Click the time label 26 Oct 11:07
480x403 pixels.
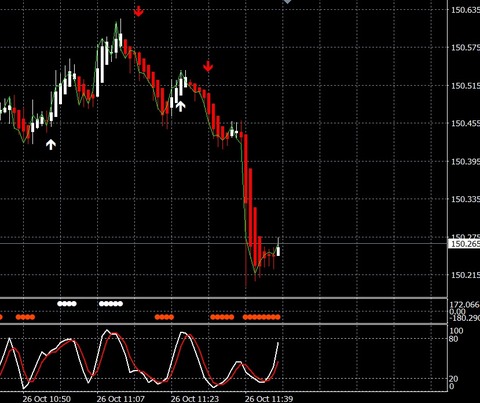(x=121, y=399)
